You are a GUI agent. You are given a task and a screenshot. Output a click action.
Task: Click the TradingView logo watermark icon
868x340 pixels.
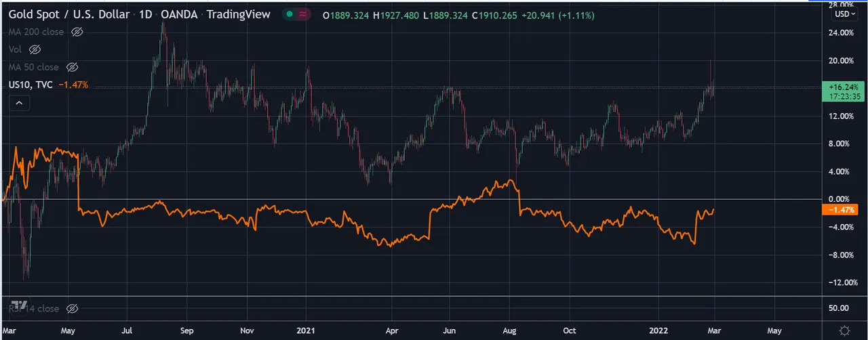pyautogui.click(x=18, y=304)
